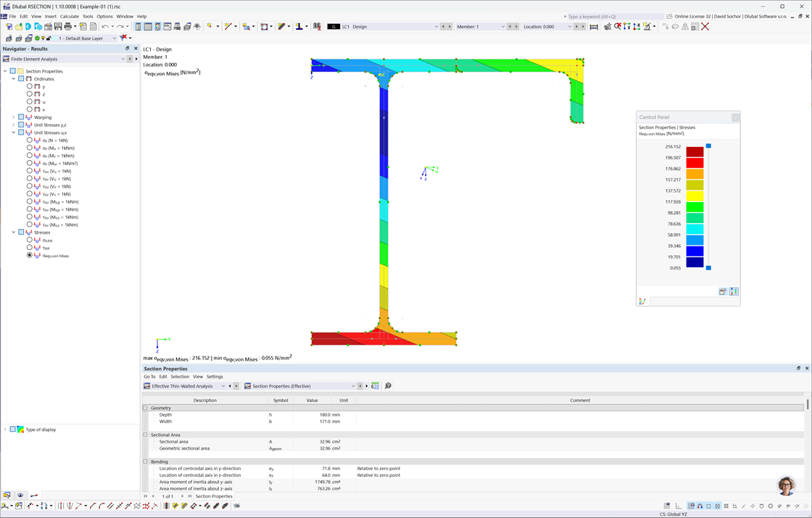
Task: Click Go To in Section Properties menu bar
Action: click(149, 377)
